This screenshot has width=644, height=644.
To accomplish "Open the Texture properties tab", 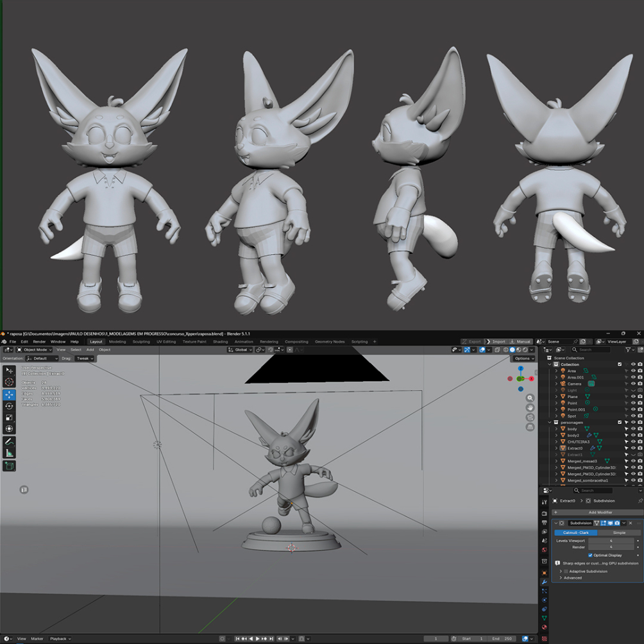I will coord(544,638).
